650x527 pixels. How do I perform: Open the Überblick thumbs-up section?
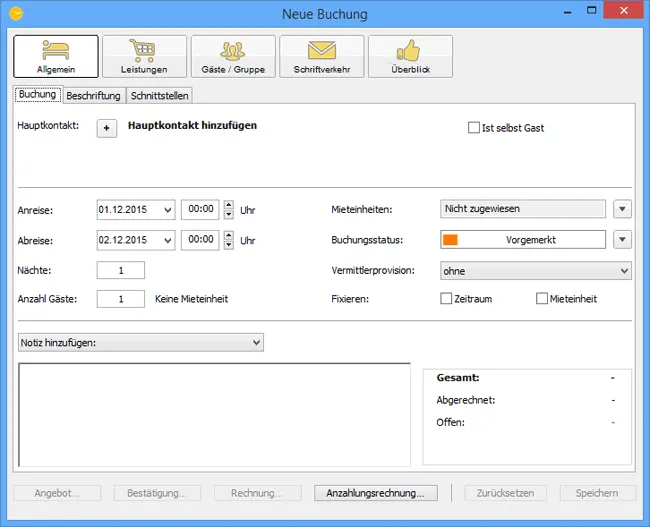pos(410,56)
